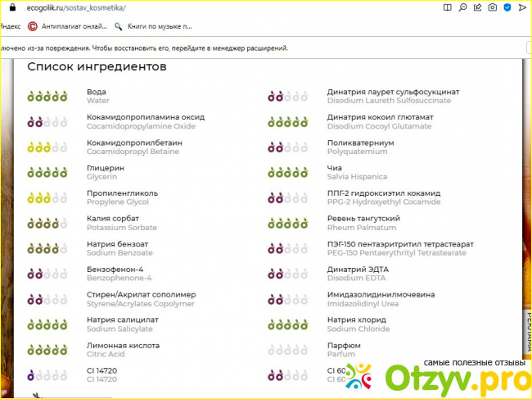Select the Имидазолидинилмочевина ingredient
Image resolution: width=532 pixels, height=399 pixels.
(x=381, y=295)
